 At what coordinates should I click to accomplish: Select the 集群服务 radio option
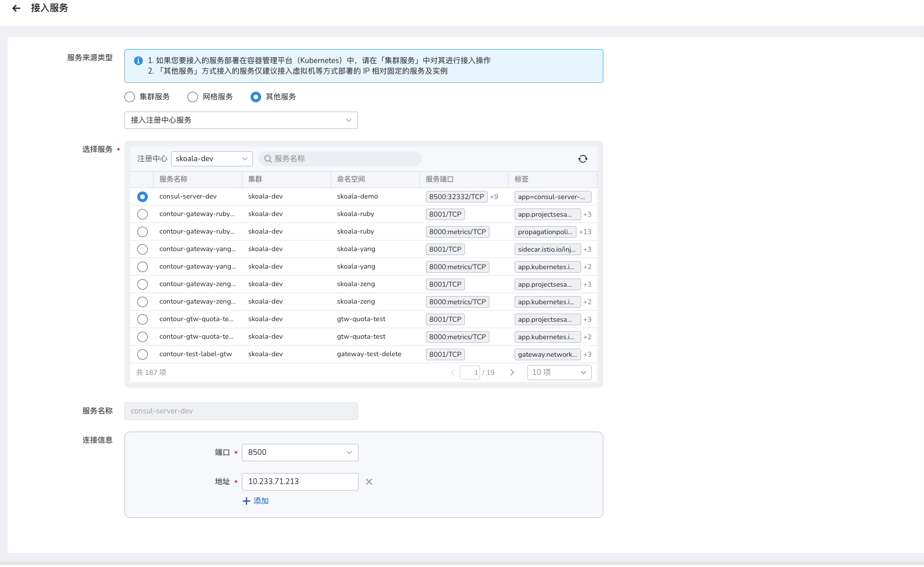130,97
